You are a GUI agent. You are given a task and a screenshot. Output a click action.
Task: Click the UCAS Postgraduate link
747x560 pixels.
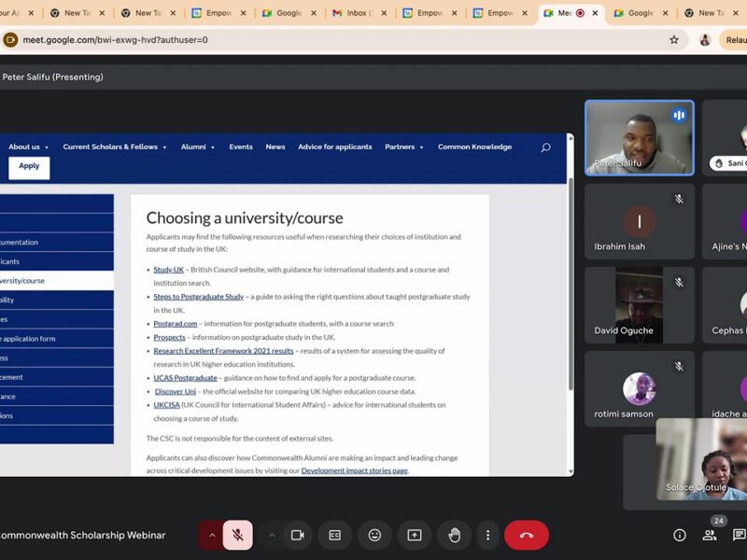click(x=185, y=378)
